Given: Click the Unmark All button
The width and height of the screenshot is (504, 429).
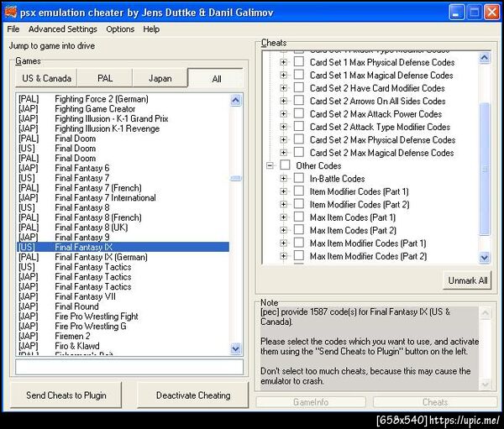Looking at the screenshot, I should (x=467, y=280).
